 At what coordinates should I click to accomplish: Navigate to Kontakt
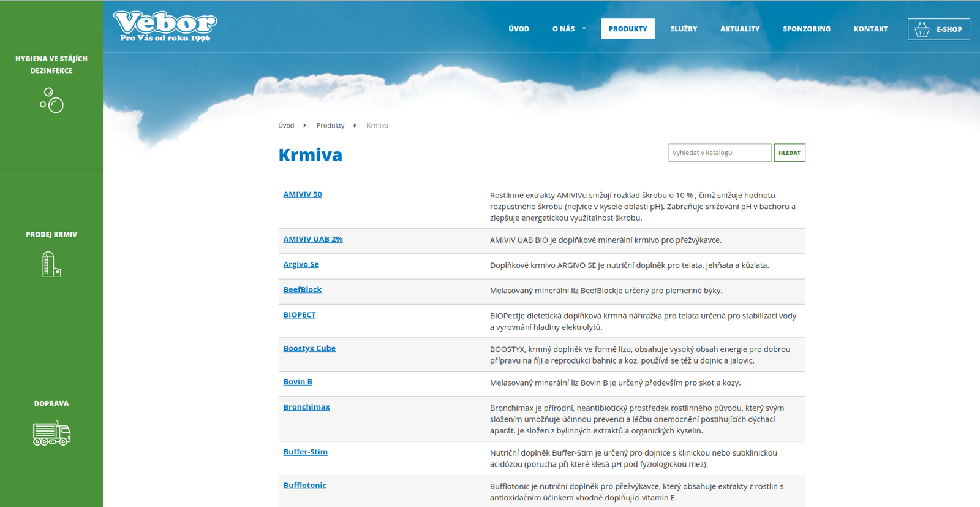pyautogui.click(x=870, y=29)
